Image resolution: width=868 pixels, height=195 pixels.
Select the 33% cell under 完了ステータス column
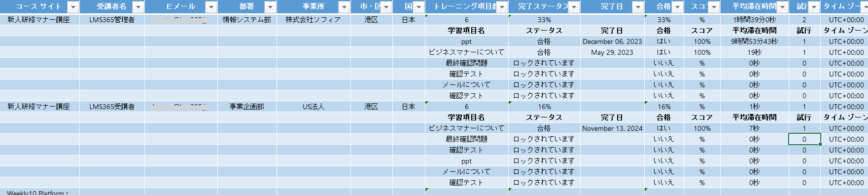[545, 20]
